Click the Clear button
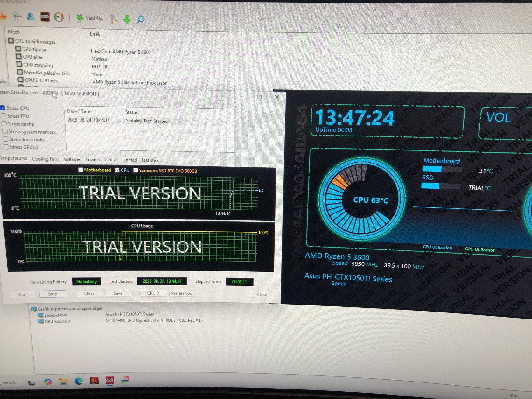 pyautogui.click(x=89, y=293)
